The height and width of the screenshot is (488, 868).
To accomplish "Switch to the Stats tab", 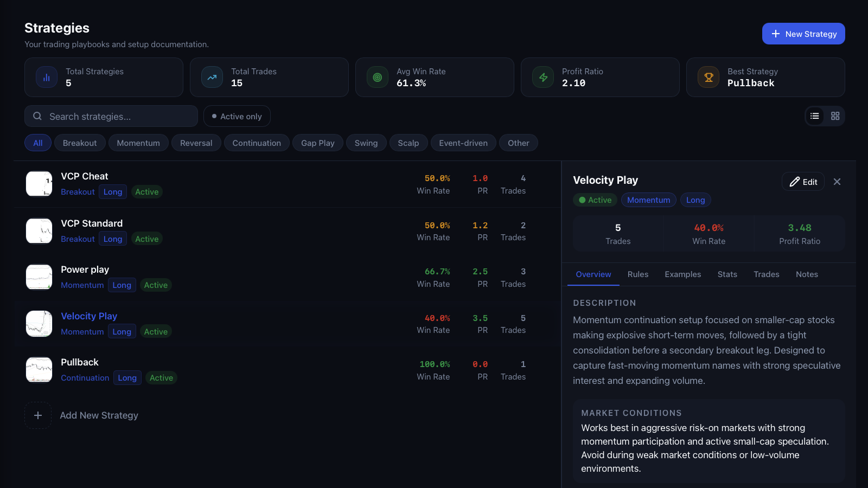I will (x=727, y=274).
